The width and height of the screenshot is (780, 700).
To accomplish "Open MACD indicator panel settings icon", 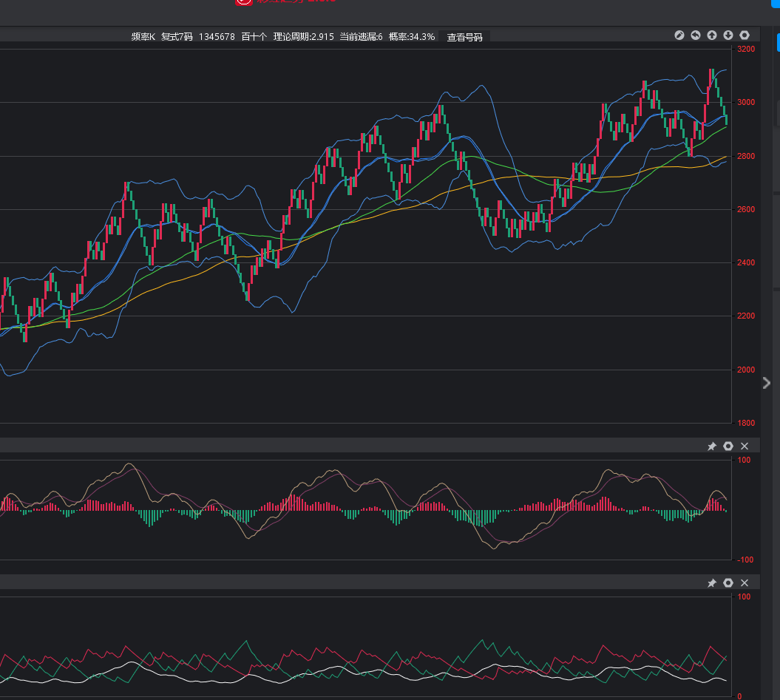I will point(728,446).
